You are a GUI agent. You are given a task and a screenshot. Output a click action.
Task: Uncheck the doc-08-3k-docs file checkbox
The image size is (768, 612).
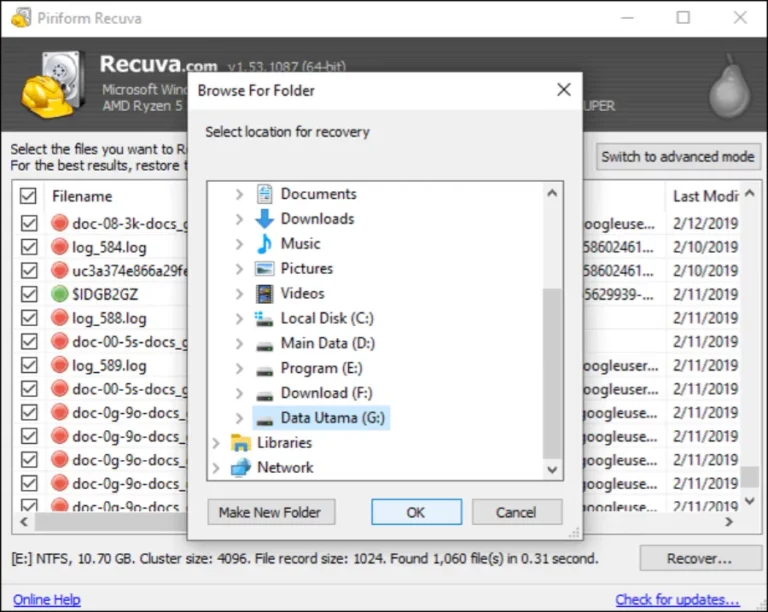point(29,223)
